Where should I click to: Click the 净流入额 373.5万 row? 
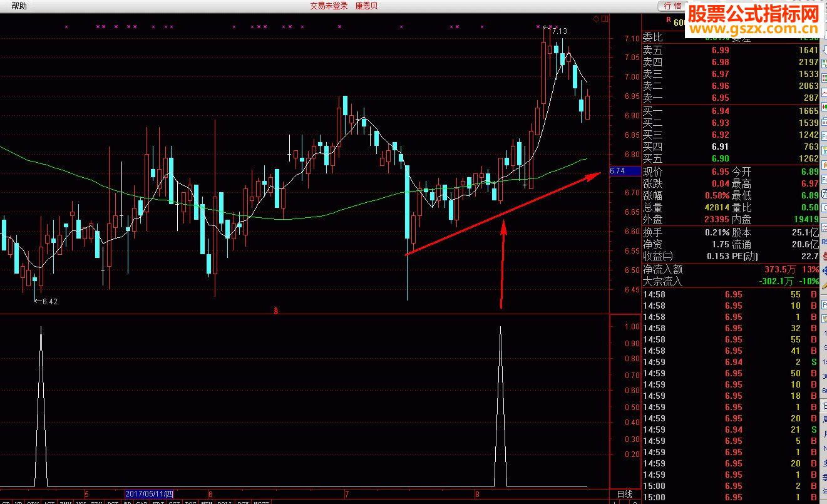click(731, 269)
